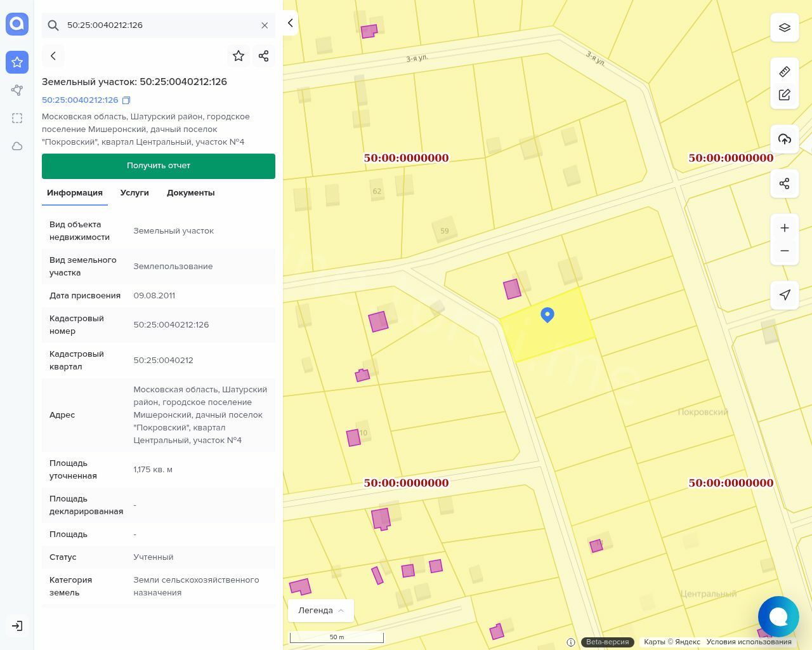This screenshot has width=812, height=650.
Task: Clear the search query
Action: [x=265, y=25]
